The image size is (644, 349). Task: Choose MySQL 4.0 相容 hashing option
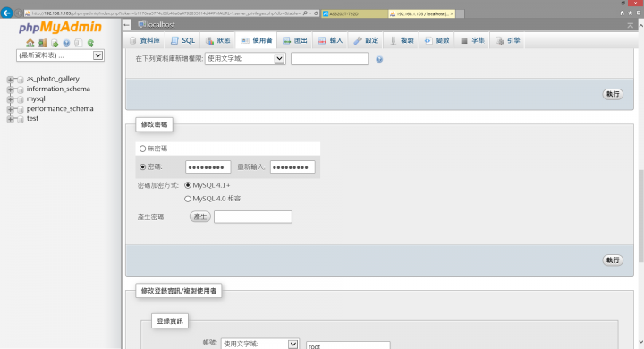pos(188,199)
